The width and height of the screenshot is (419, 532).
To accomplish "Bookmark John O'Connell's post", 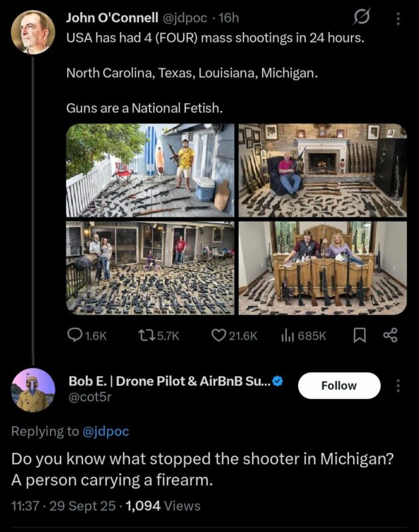I will (360, 336).
